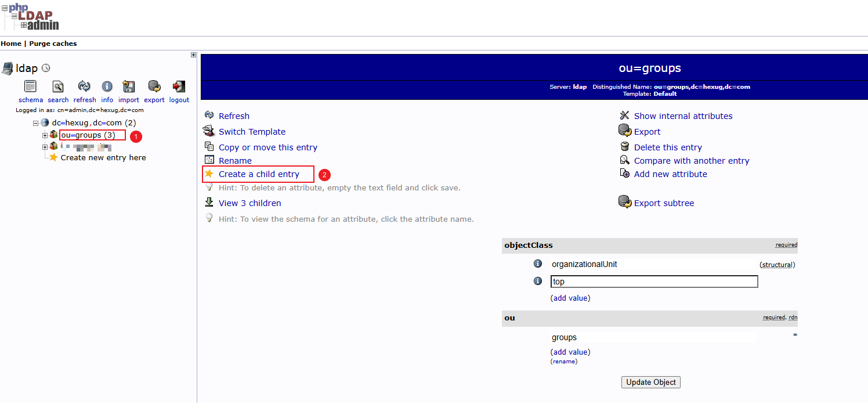868x404 pixels.
Task: Open the server info icon
Action: [x=107, y=86]
